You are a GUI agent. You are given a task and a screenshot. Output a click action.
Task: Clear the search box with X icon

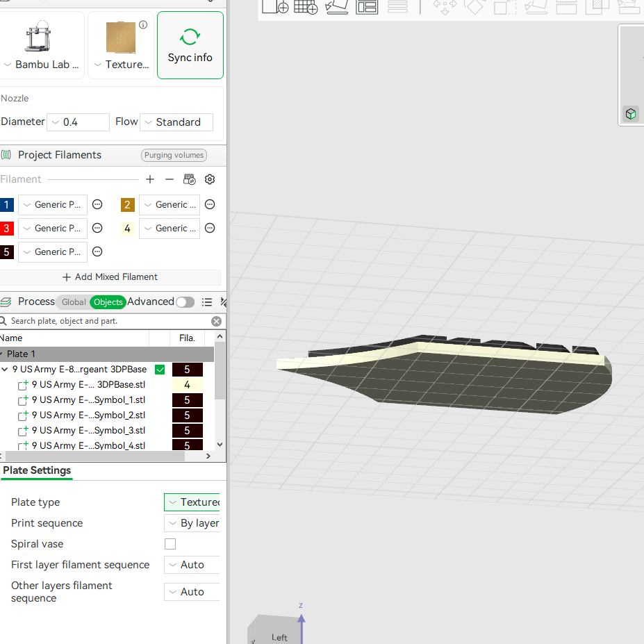217,321
